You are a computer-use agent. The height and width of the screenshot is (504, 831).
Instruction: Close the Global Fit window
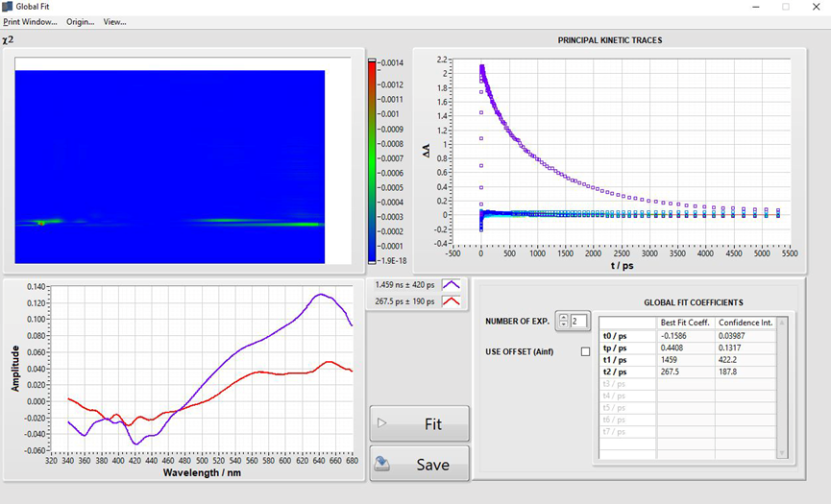pyautogui.click(x=817, y=7)
